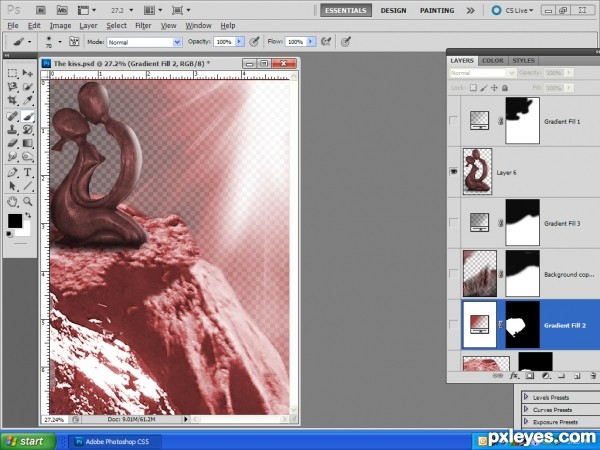
Task: Select the Move tool
Action: click(28, 73)
